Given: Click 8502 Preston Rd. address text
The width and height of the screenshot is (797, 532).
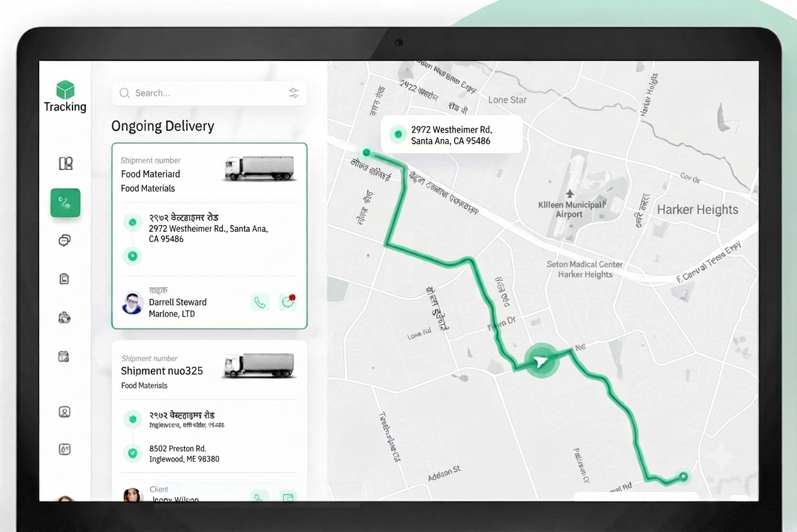Looking at the screenshot, I should pos(178,448).
